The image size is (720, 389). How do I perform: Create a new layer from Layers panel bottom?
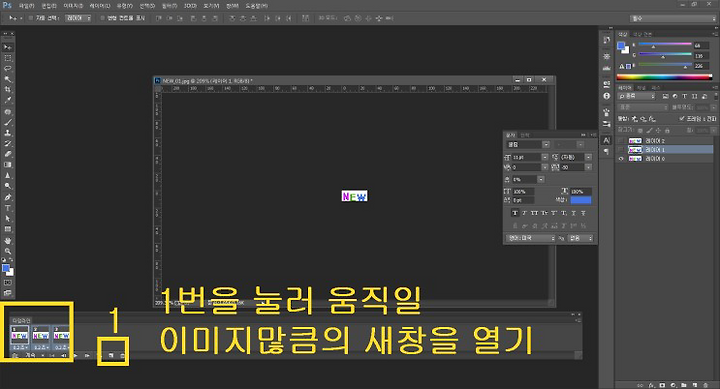[x=695, y=385]
